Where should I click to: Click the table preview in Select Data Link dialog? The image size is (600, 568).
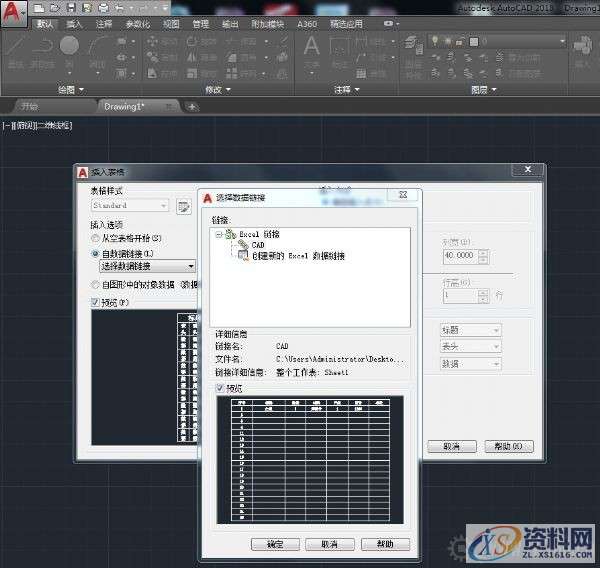click(310, 460)
